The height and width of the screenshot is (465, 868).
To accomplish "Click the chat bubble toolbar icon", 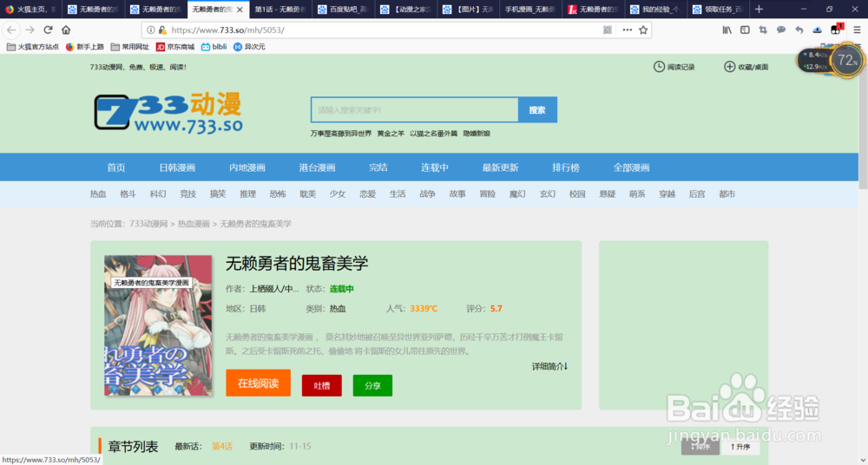I will (x=781, y=29).
